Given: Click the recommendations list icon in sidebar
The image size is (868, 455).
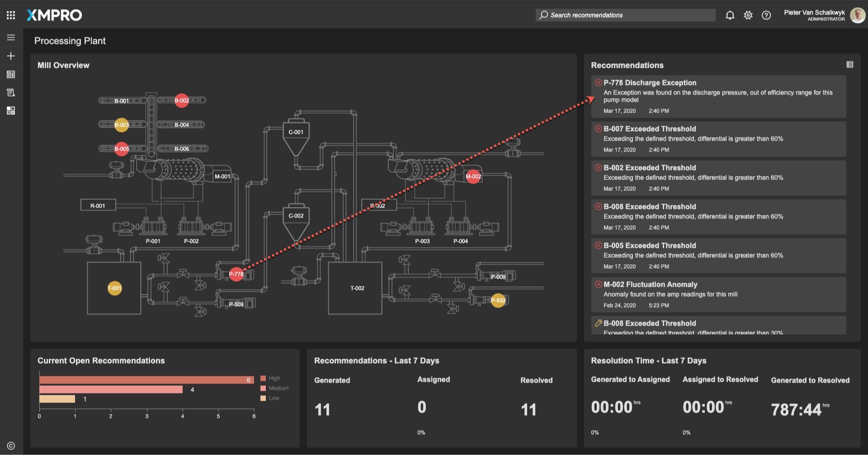Looking at the screenshot, I should point(11,92).
